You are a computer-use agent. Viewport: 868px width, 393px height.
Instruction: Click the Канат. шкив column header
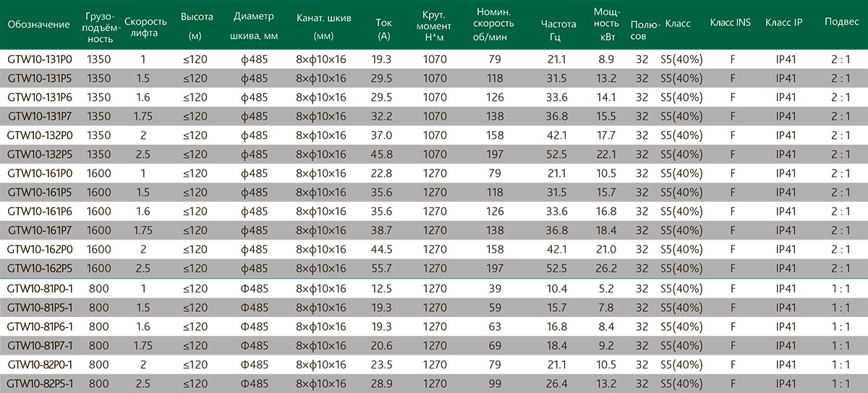pyautogui.click(x=323, y=26)
